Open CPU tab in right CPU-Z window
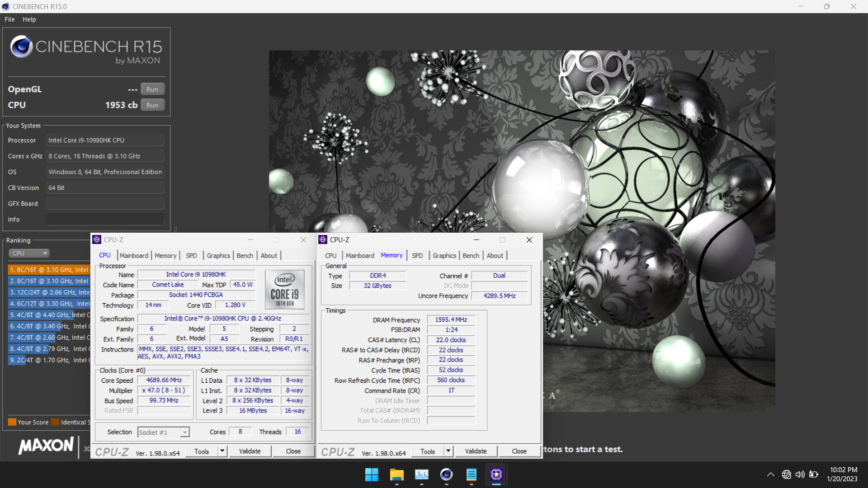 pos(330,255)
